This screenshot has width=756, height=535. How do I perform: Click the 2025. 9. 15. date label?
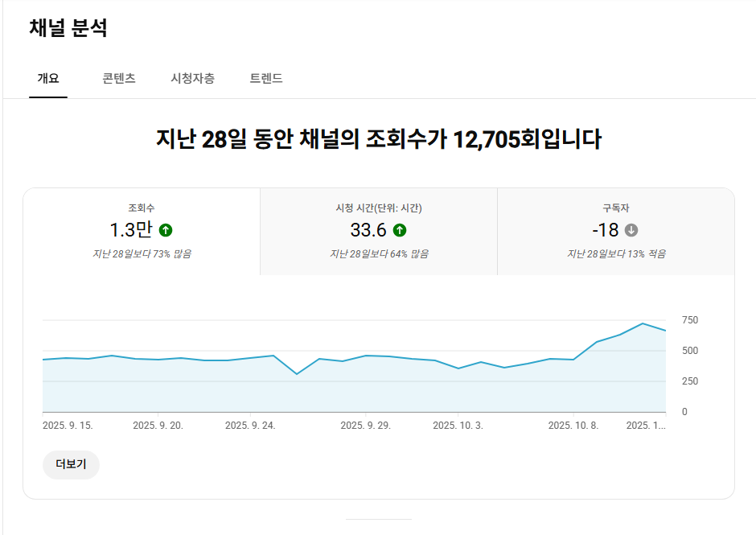(68, 426)
